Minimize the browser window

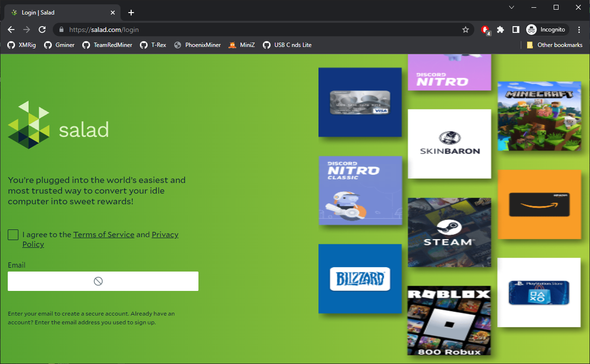pyautogui.click(x=534, y=7)
